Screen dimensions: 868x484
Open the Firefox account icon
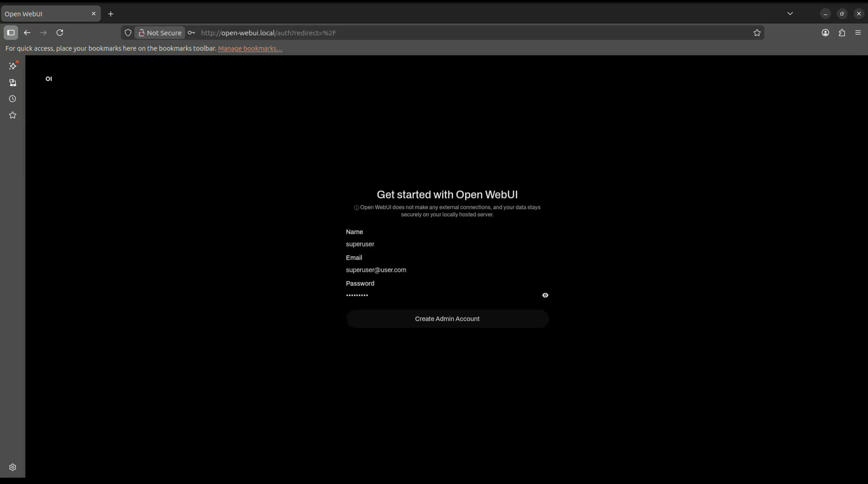[x=826, y=33]
